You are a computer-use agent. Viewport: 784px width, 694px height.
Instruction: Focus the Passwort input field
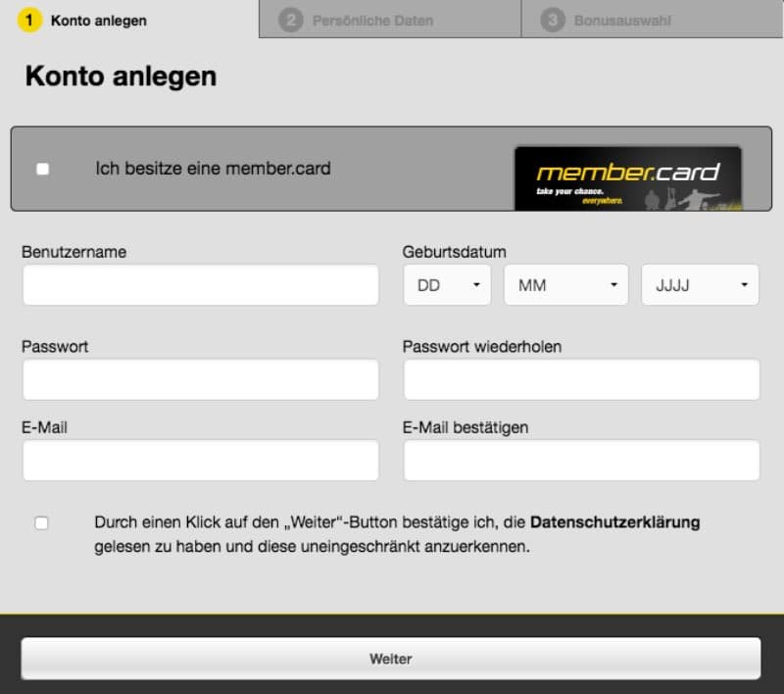tap(201, 379)
